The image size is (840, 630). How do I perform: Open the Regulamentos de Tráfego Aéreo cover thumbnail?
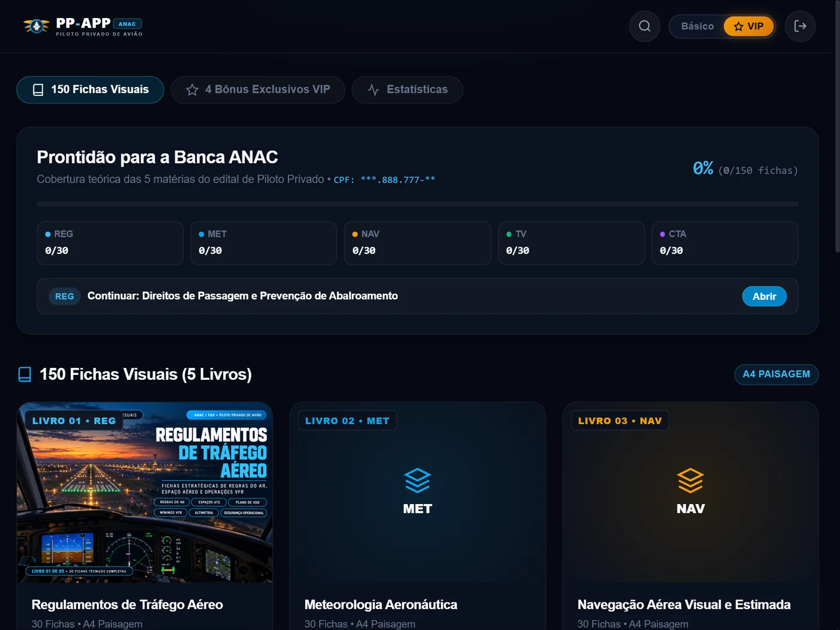(145, 493)
